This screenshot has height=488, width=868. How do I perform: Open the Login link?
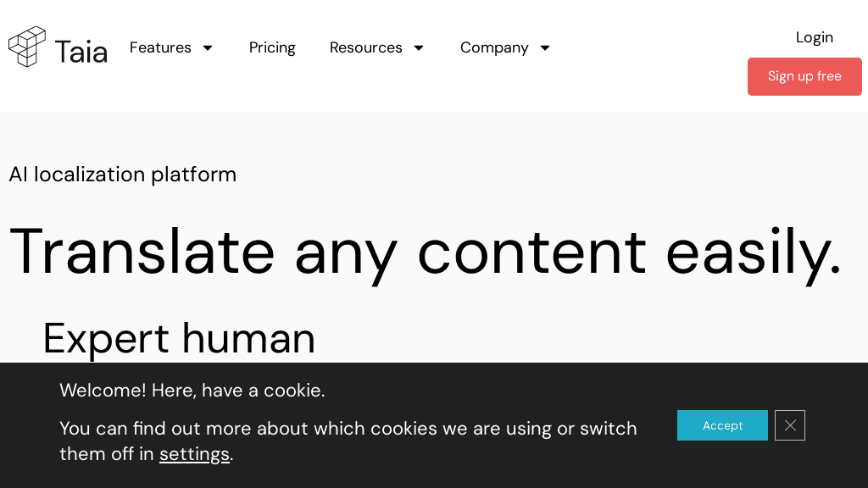[x=814, y=37]
